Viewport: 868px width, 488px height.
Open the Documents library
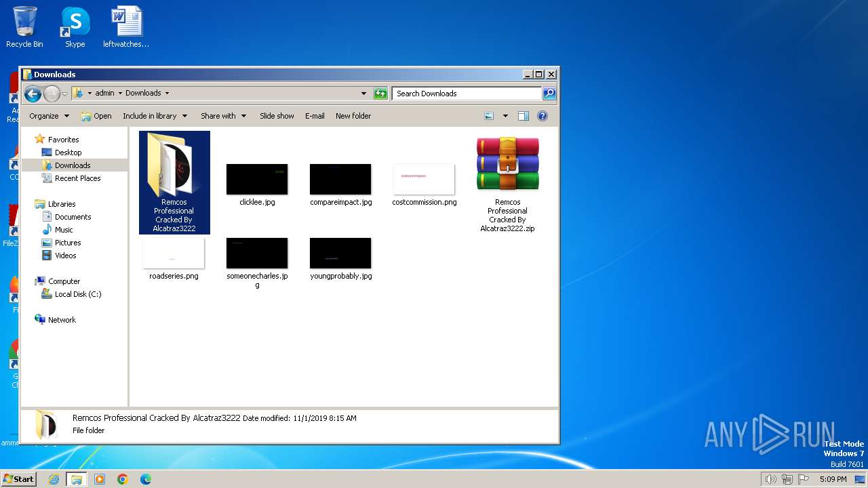(73, 217)
